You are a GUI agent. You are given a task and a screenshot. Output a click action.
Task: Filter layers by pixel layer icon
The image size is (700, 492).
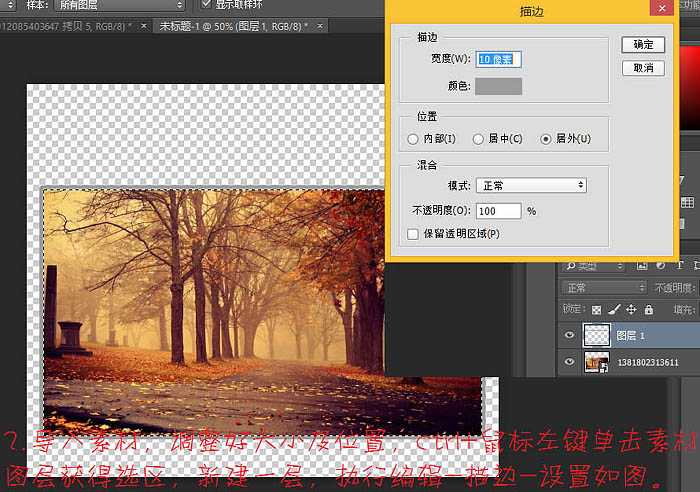coord(642,266)
